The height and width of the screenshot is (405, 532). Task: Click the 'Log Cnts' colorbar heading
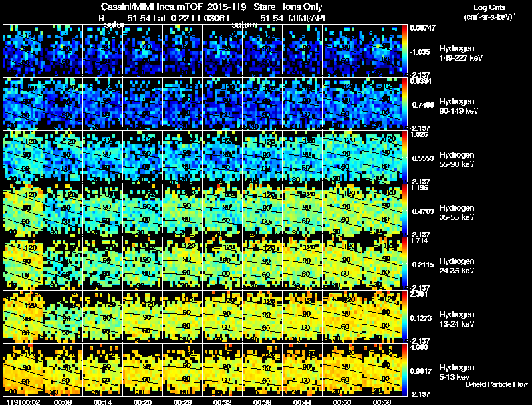489,7
